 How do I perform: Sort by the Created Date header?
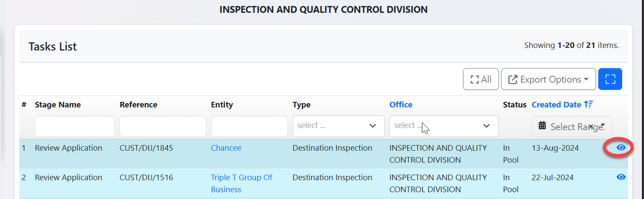click(556, 105)
